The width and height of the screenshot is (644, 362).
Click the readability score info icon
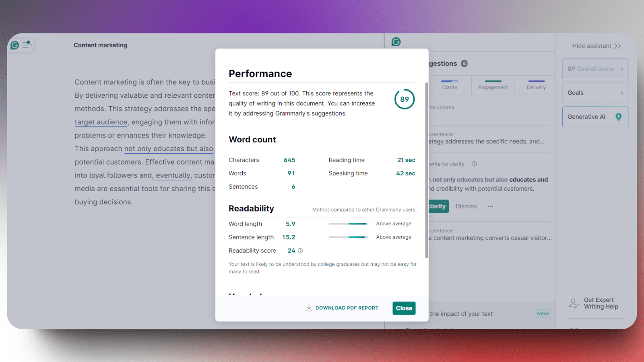(x=300, y=251)
